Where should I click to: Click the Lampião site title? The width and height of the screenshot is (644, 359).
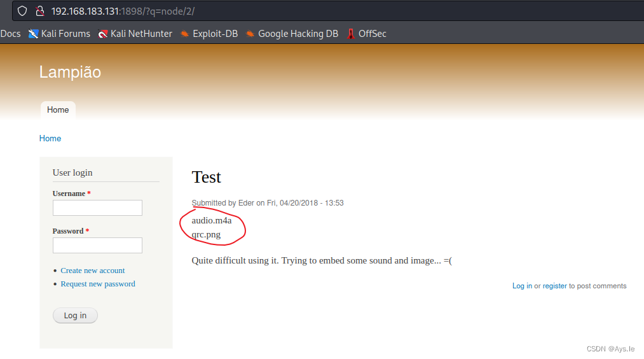[70, 73]
